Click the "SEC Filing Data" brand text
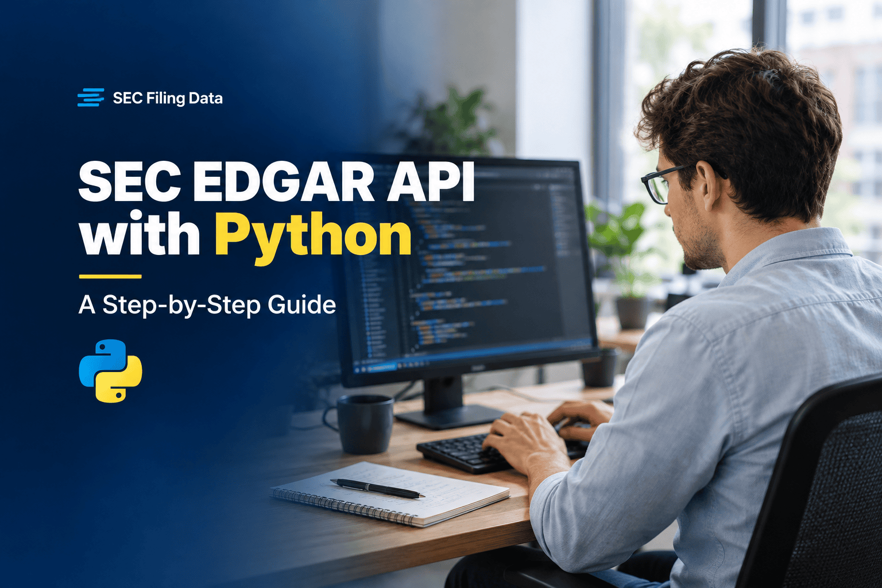 [168, 98]
